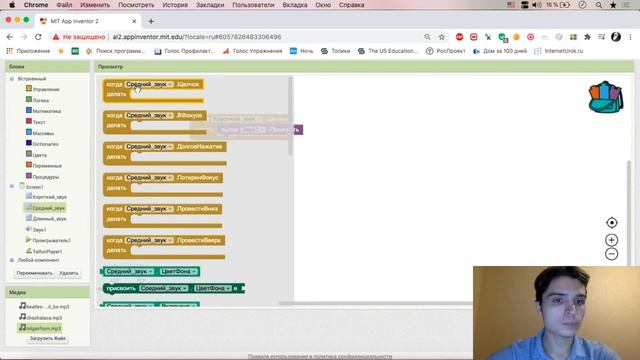
Task: Click the flyout vertical scrollbar
Action: tap(290, 116)
